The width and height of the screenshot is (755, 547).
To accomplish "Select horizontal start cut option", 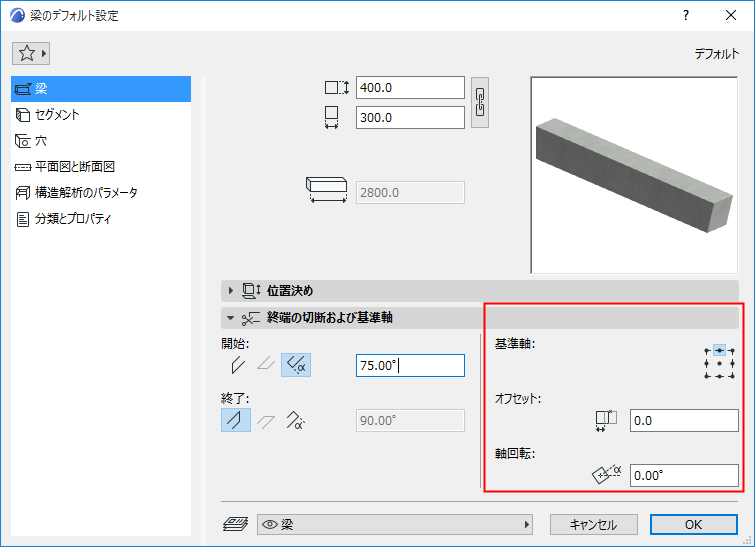I will 266,364.
